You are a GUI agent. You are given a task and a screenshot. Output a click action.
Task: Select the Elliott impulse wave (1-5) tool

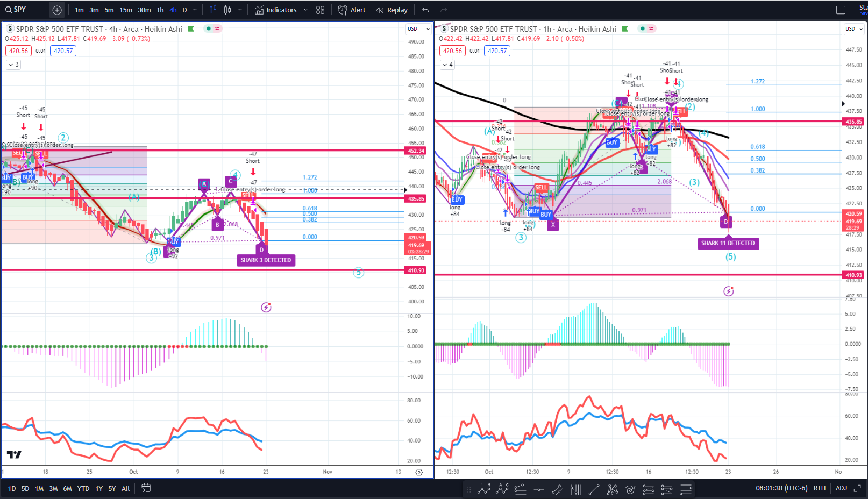483,489
